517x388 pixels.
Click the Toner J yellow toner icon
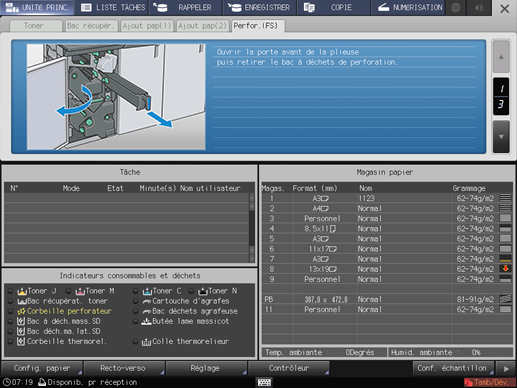[x=22, y=291]
